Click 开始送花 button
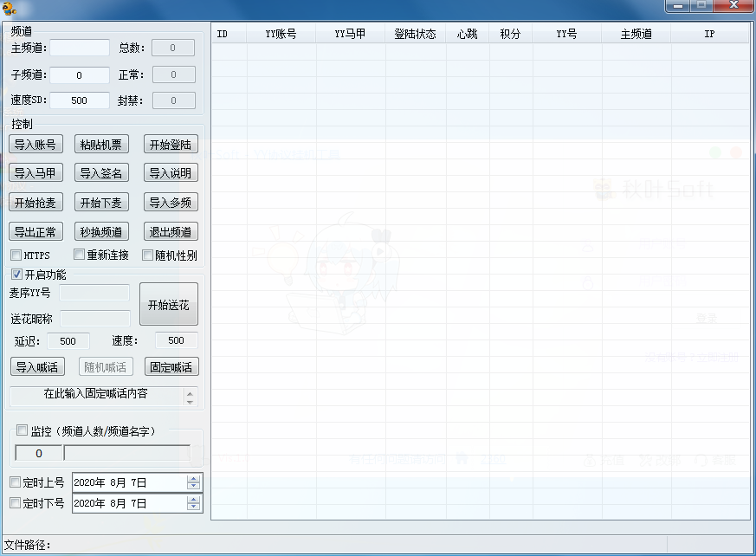The width and height of the screenshot is (756, 556). click(x=169, y=304)
